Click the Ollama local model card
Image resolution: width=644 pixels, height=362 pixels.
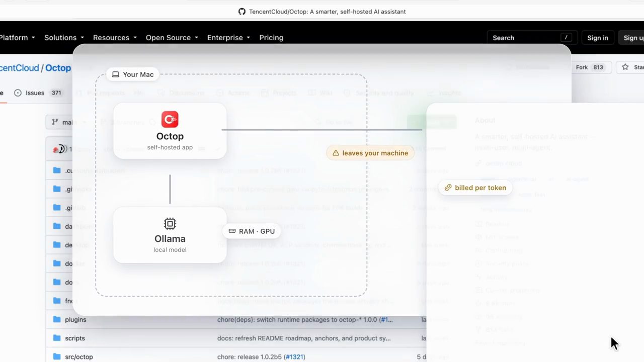[170, 235]
